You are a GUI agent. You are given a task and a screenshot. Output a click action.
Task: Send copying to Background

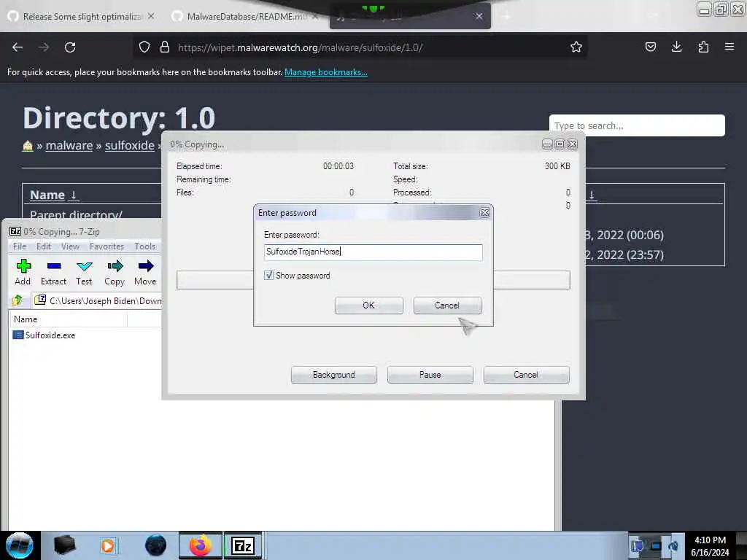click(334, 375)
